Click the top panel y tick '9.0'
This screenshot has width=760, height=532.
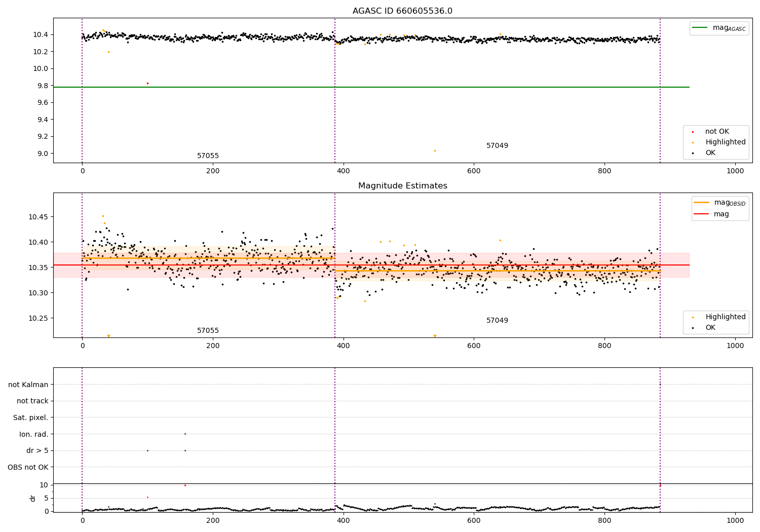point(42,154)
